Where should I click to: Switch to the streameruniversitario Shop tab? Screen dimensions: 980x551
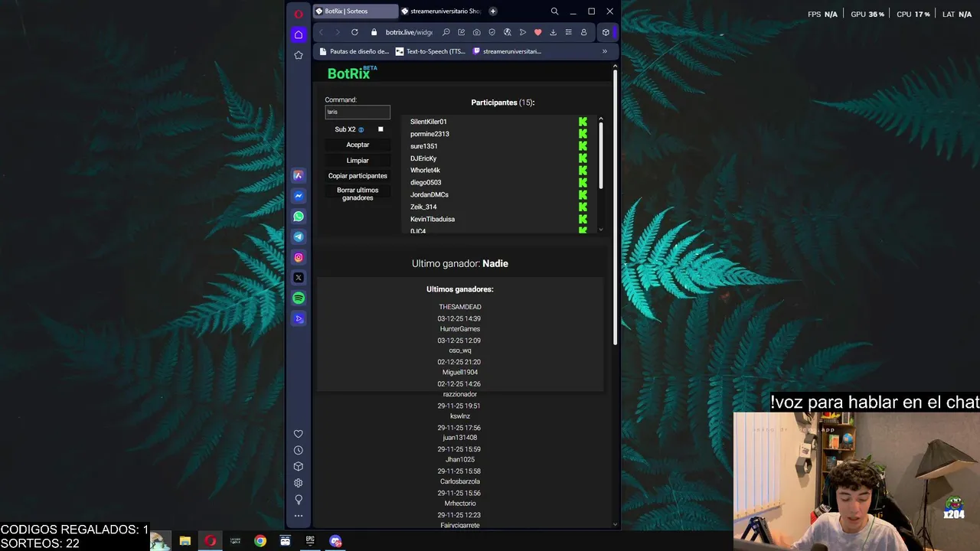441,11
